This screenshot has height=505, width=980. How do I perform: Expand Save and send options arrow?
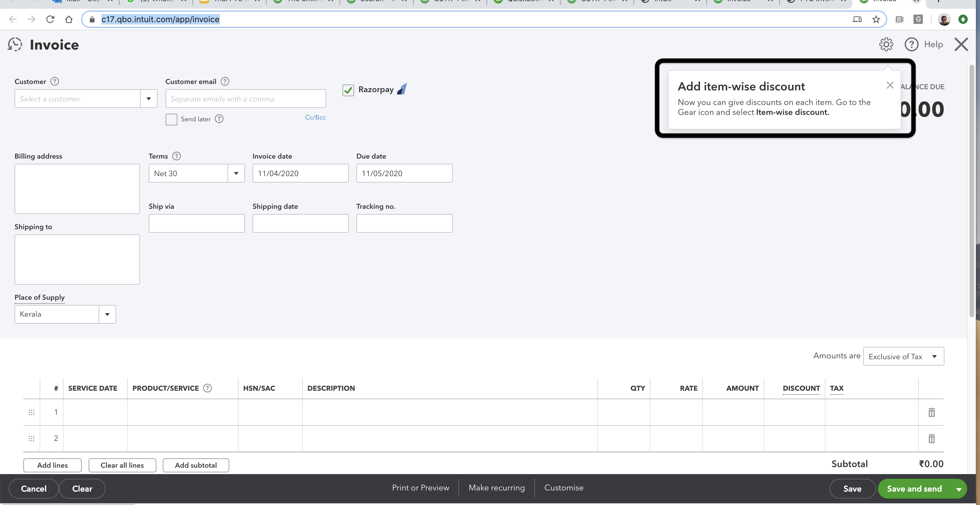click(959, 489)
